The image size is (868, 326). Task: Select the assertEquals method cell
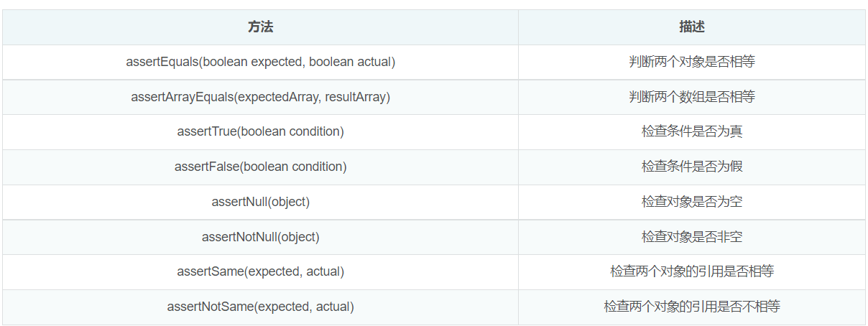tap(260, 62)
